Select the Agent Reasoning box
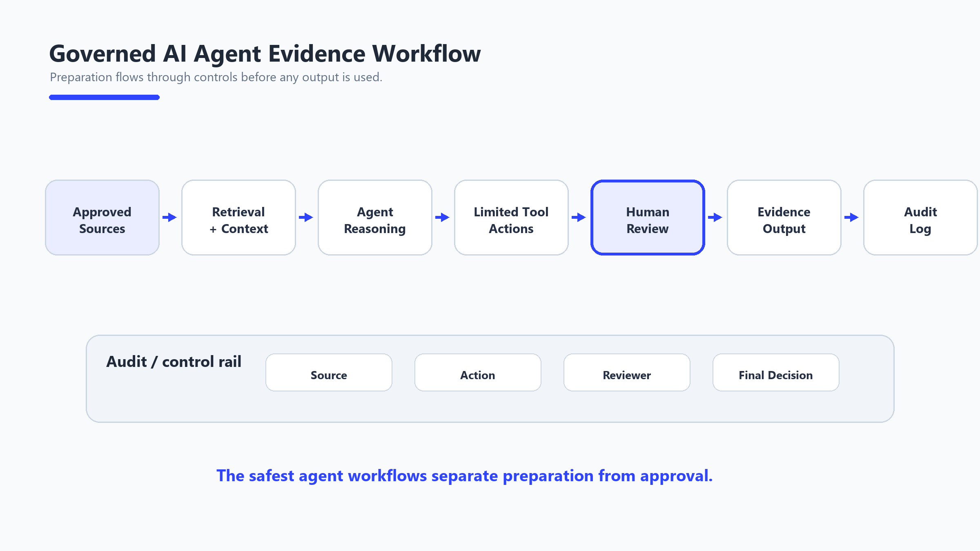The height and width of the screenshot is (551, 980). tap(375, 218)
